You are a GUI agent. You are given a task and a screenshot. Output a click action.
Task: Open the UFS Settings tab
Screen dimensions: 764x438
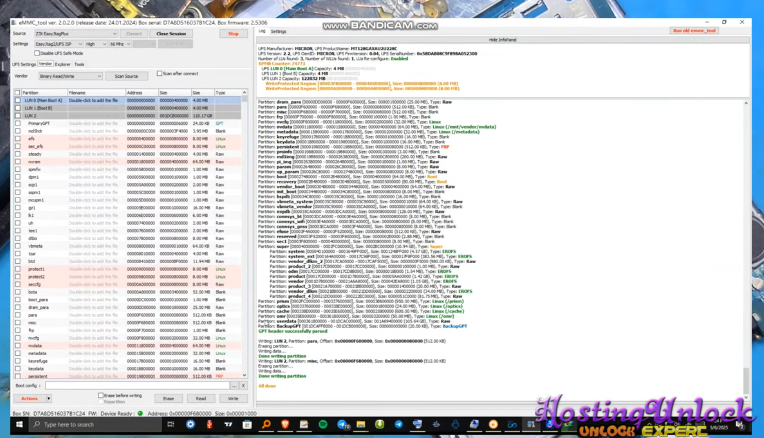pos(24,64)
